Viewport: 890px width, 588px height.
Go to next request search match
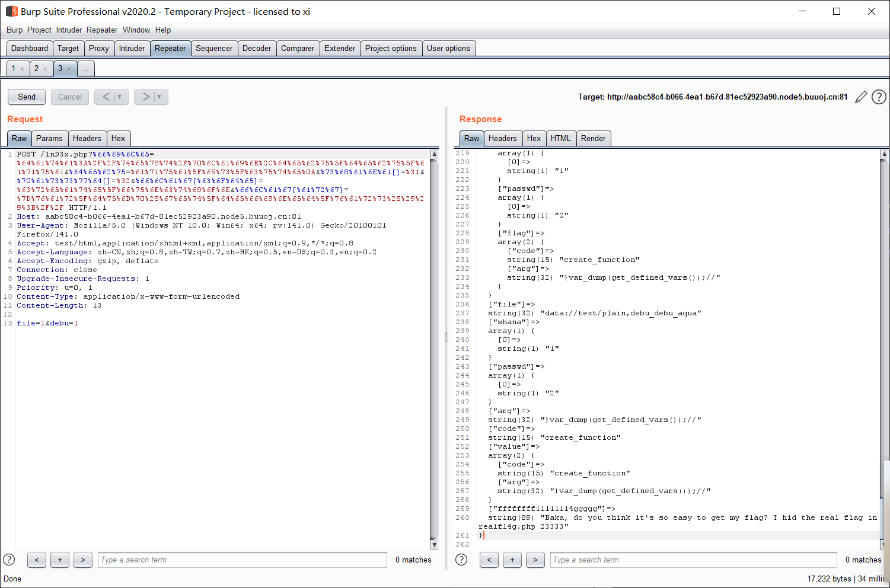click(x=83, y=560)
